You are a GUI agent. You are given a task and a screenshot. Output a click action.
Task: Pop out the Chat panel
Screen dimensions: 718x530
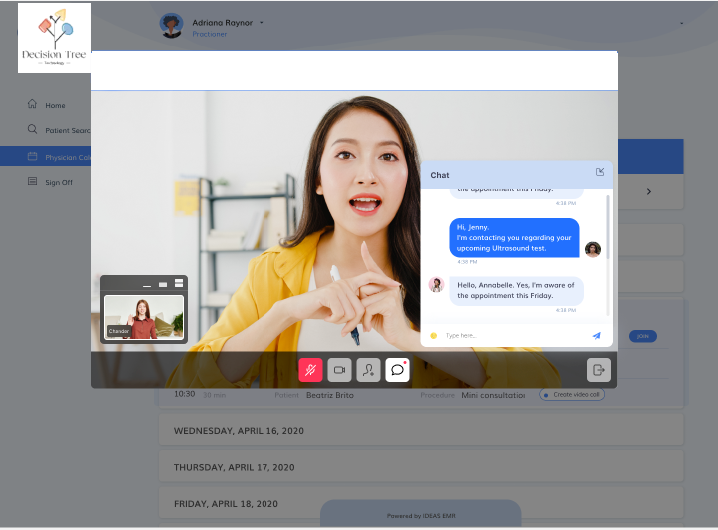pos(600,172)
